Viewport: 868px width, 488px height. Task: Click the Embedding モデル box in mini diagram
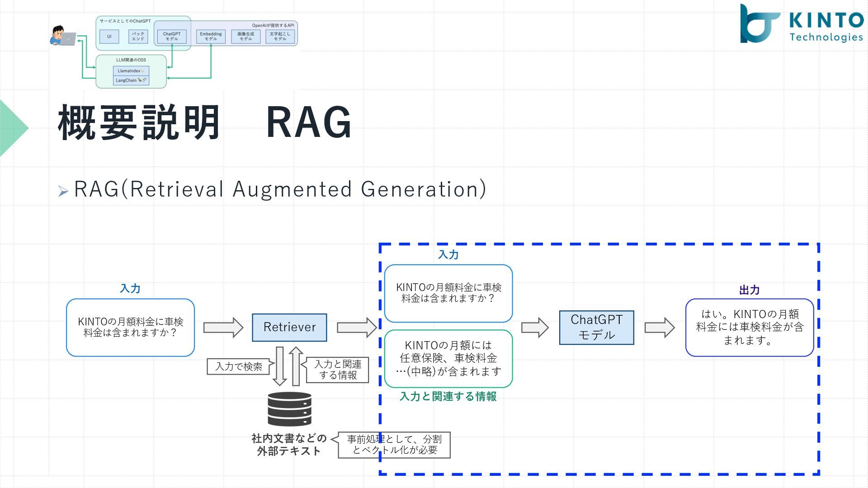pos(211,36)
